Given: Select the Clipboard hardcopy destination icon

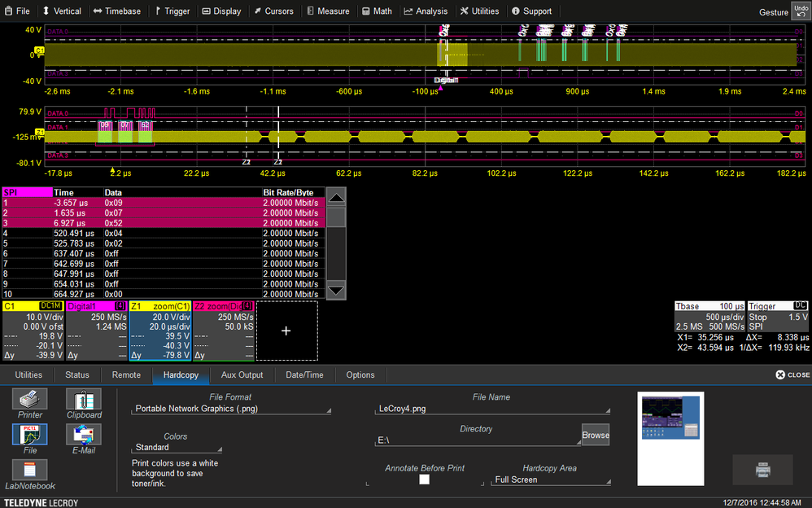Looking at the screenshot, I should coord(83,399).
